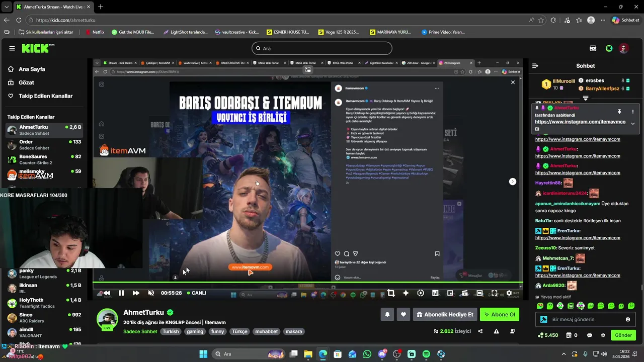Screen dimensions: 644x362
Task: Open the stream stats bar-chart icon
Action: click(435, 293)
